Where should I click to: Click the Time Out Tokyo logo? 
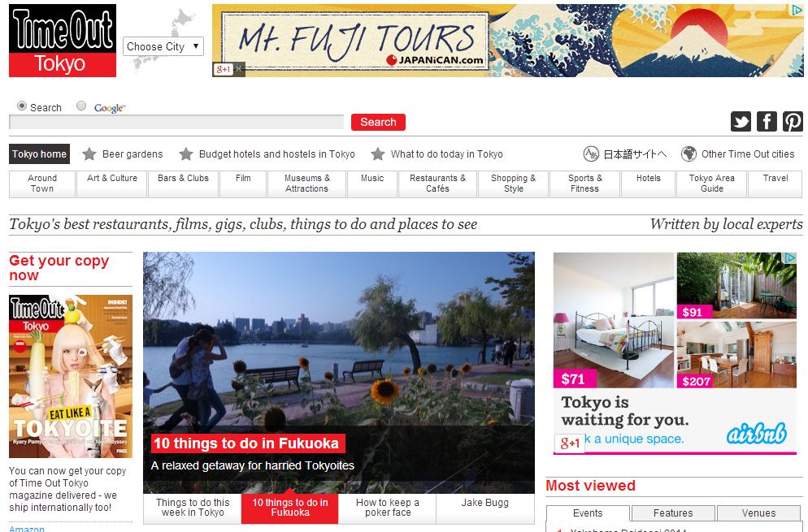63,41
